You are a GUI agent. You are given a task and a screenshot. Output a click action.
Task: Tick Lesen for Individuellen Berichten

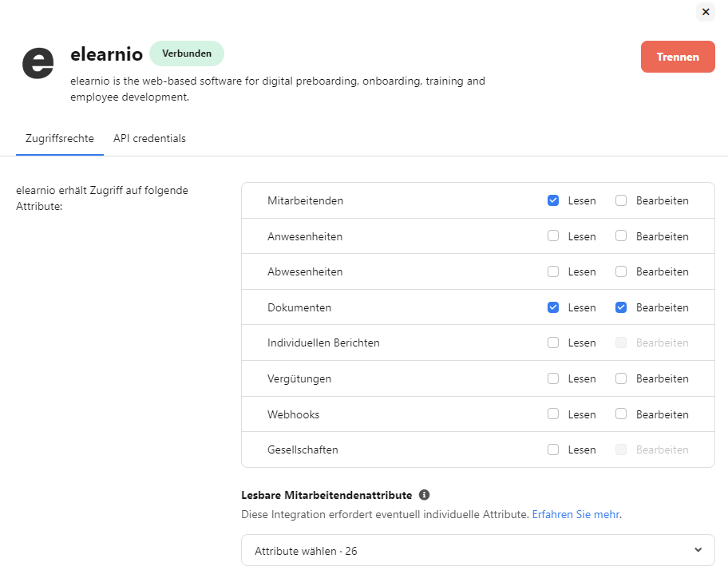point(553,342)
